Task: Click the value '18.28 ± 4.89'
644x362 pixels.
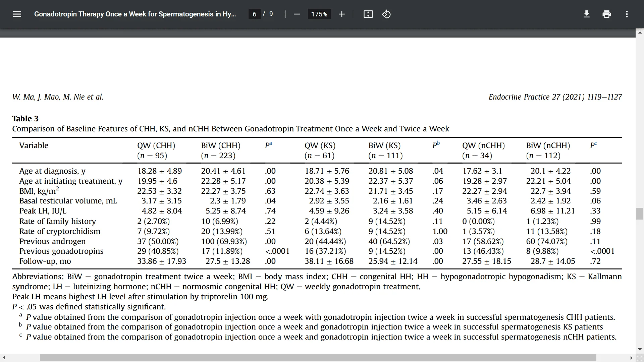Action: [159, 171]
